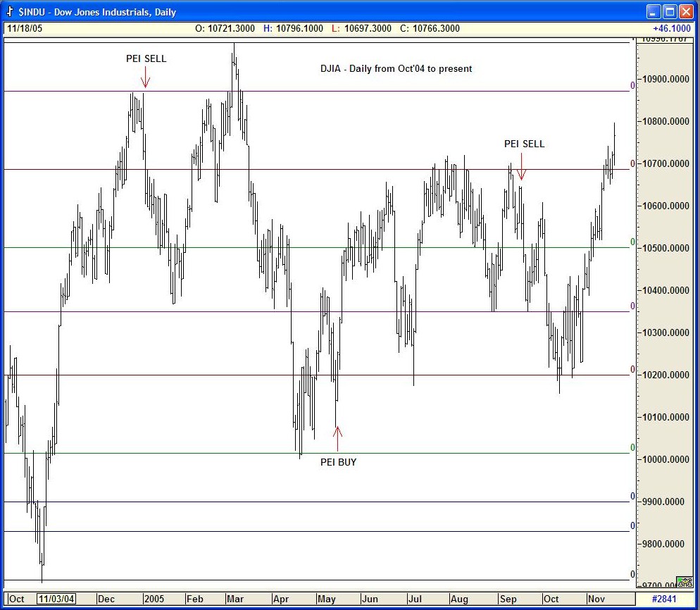Screen dimensions: 700x610
Task: Click the 10600.0000 price axis label
Action: click(x=665, y=206)
